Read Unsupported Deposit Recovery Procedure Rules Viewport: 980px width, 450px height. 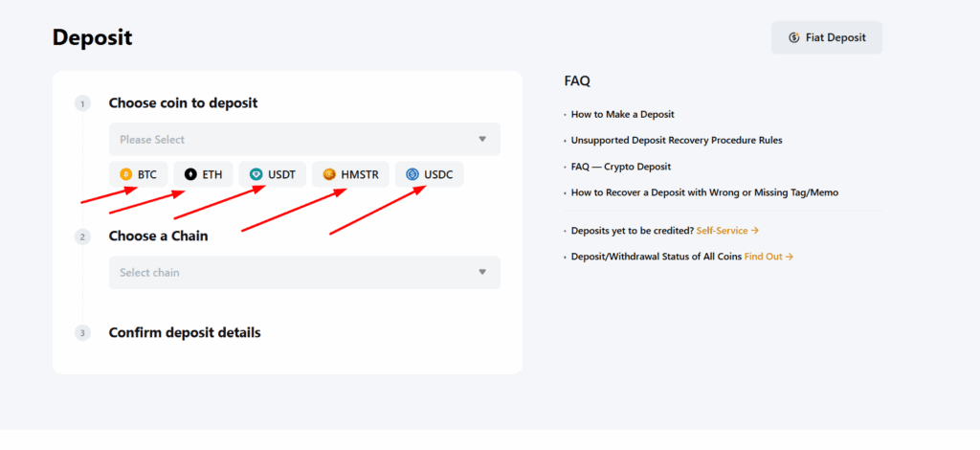(677, 141)
